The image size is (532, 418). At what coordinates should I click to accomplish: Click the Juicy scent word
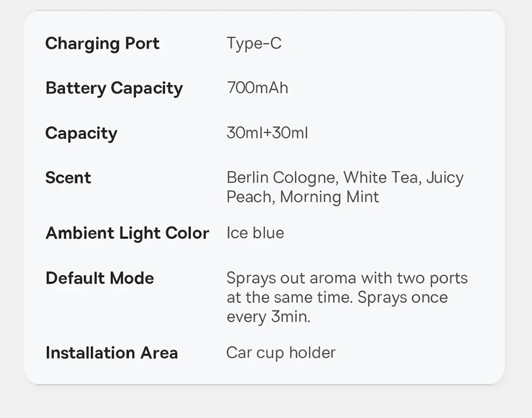(x=445, y=178)
